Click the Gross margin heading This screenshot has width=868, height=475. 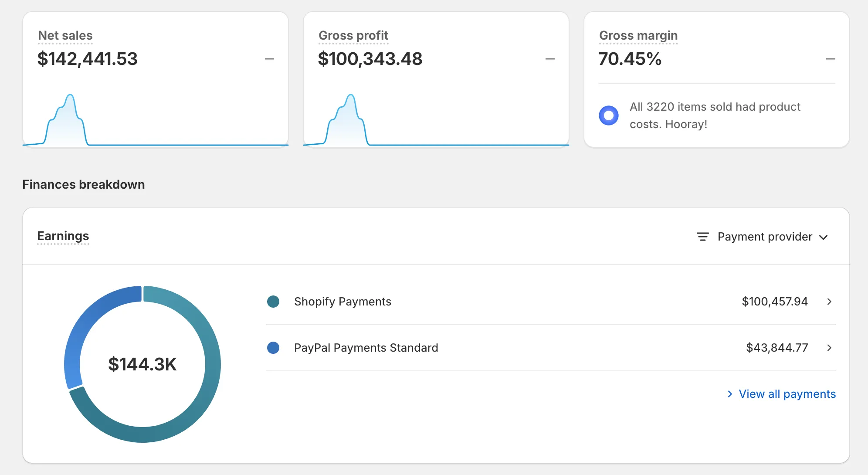click(x=638, y=35)
